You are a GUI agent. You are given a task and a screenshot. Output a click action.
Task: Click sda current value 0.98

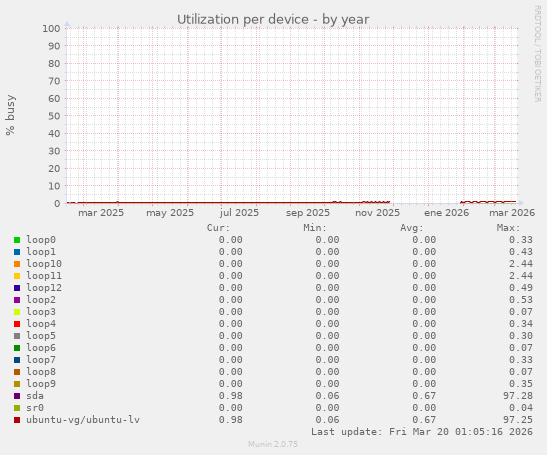coord(231,396)
